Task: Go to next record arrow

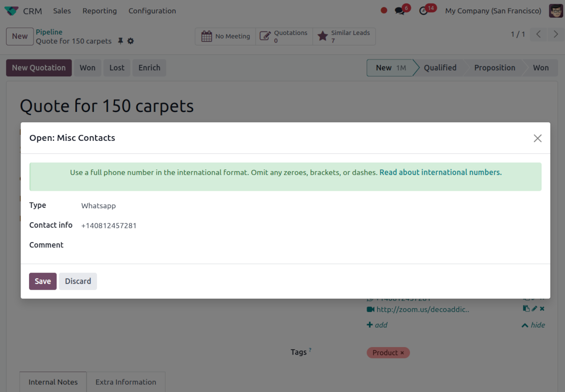Action: tap(555, 34)
